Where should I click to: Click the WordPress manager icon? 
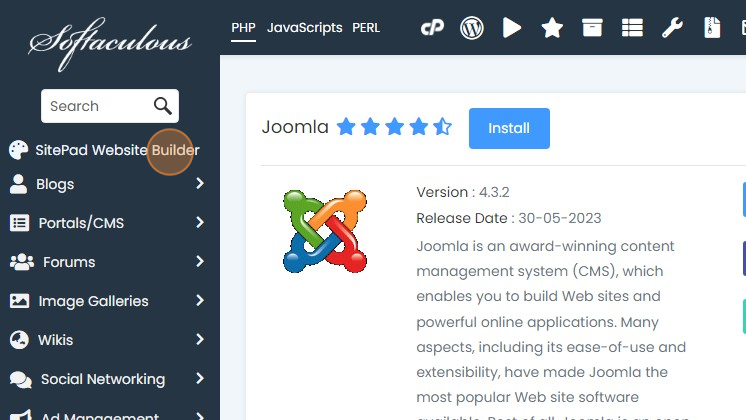click(x=471, y=28)
